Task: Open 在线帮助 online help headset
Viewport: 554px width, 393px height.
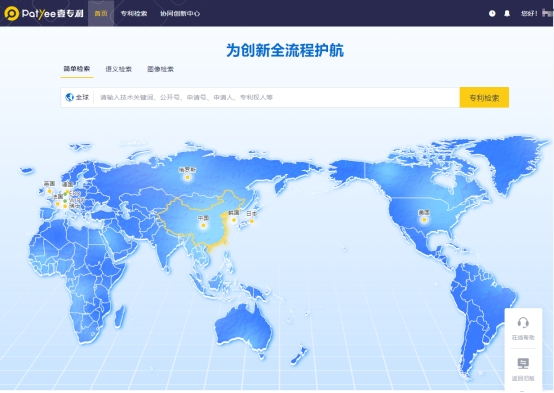Action: pyautogui.click(x=523, y=328)
